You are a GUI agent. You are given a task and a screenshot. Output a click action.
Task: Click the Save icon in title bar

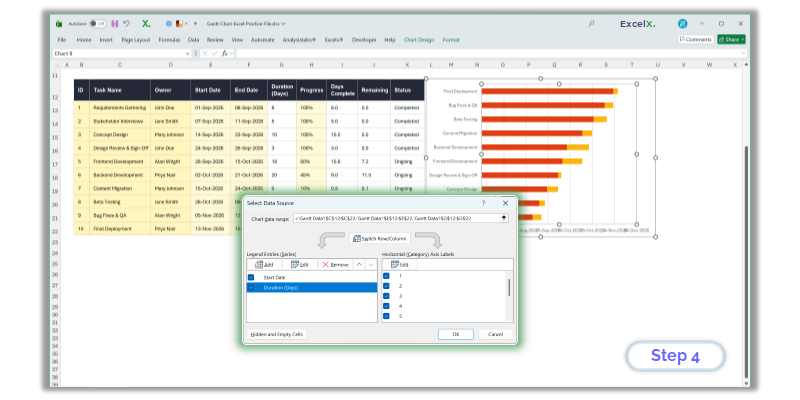tap(114, 23)
